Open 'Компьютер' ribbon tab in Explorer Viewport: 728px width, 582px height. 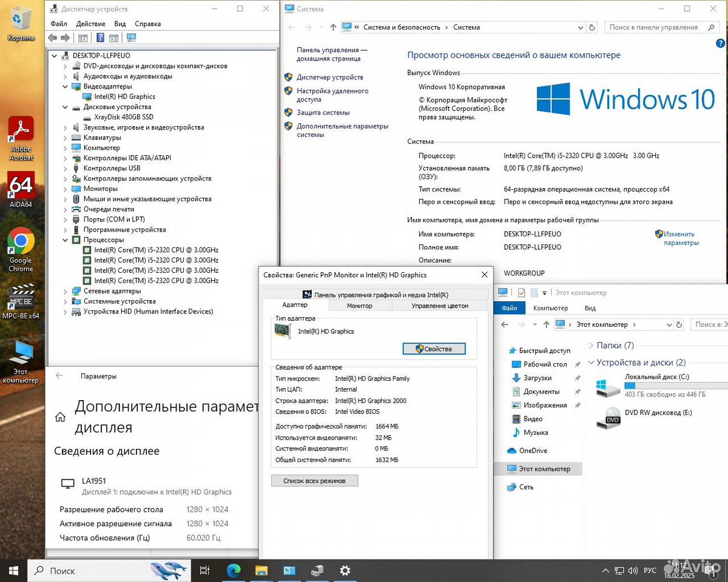[x=550, y=308]
